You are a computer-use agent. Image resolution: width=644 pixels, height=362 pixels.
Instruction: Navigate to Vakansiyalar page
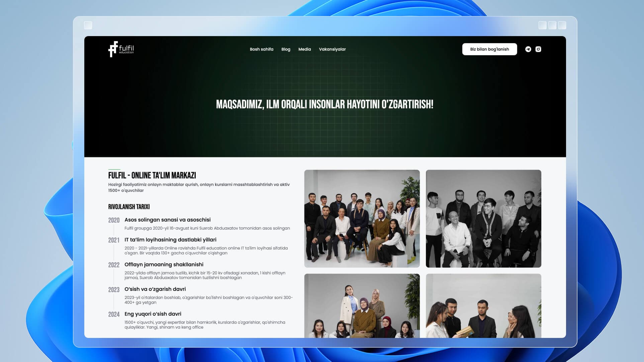pos(332,49)
